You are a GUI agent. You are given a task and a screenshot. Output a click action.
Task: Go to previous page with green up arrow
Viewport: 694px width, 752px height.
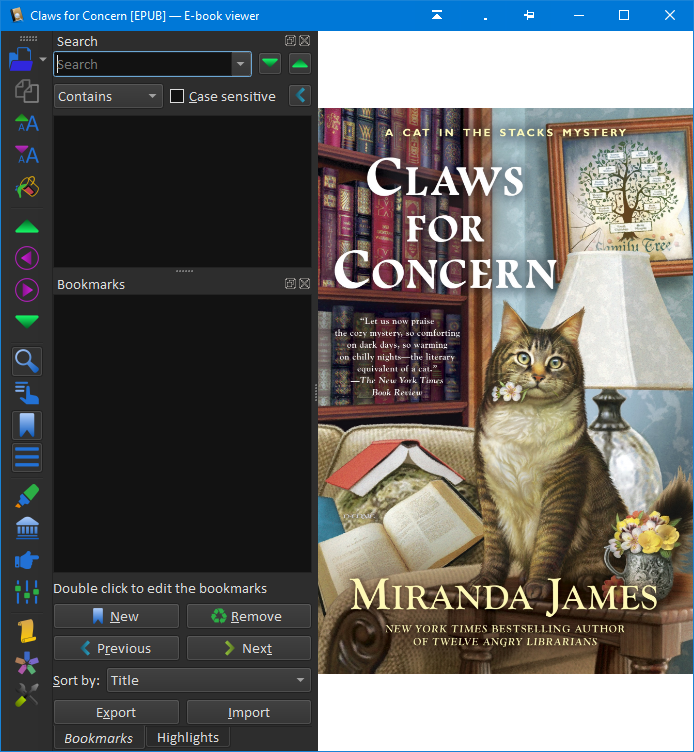pos(27,226)
